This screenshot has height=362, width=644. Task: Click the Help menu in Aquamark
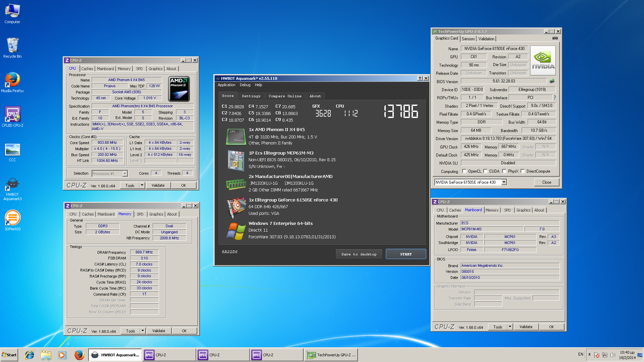(x=258, y=85)
